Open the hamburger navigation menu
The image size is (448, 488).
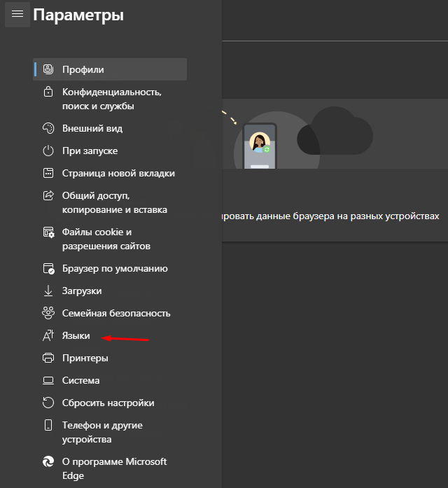pyautogui.click(x=17, y=14)
